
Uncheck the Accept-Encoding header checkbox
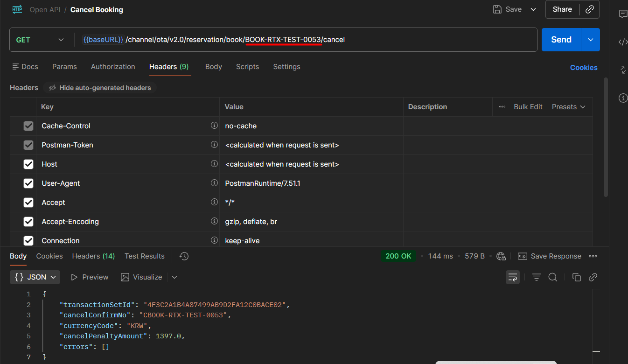(28, 222)
